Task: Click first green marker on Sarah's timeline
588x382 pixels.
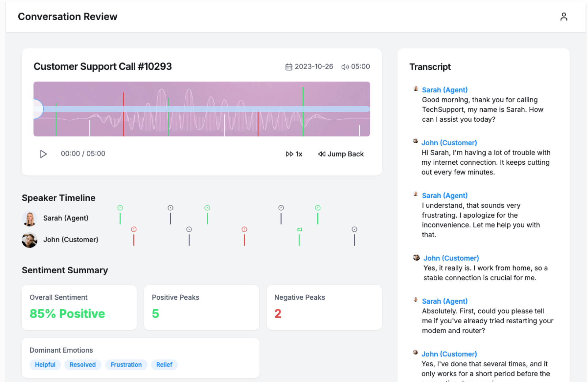Action: pos(120,208)
